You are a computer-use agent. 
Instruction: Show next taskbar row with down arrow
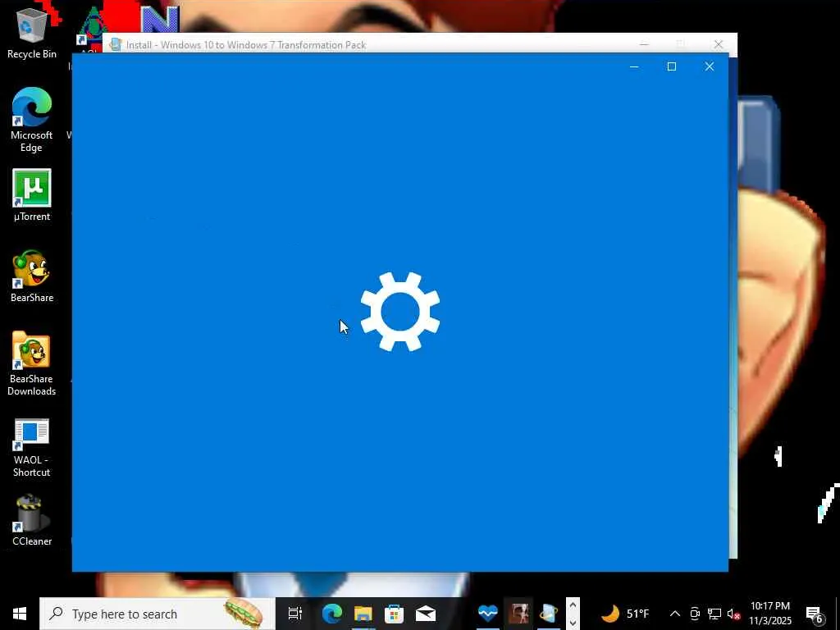573,623
